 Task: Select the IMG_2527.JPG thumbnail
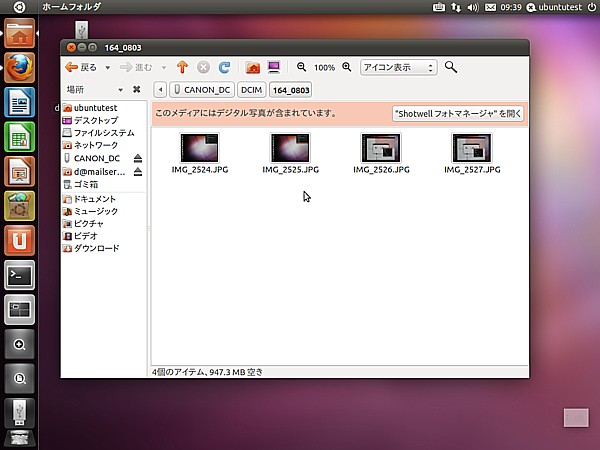click(472, 148)
